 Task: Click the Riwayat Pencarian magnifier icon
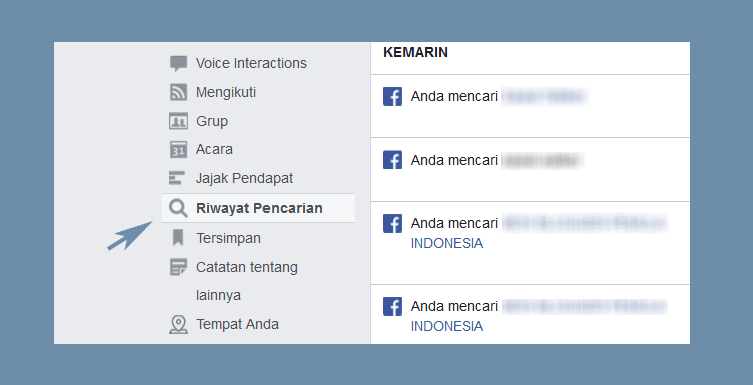178,208
